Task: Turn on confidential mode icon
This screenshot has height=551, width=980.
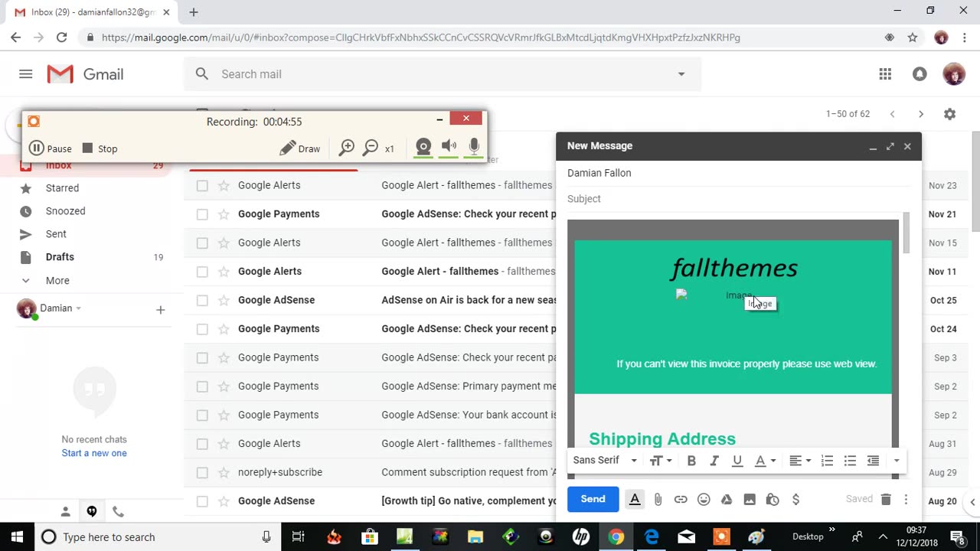Action: click(x=773, y=500)
